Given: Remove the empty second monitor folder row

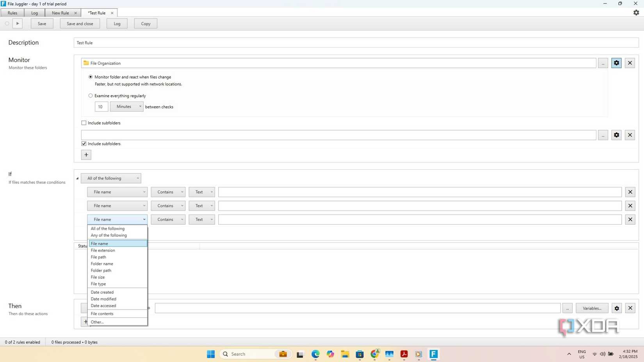Looking at the screenshot, I should point(630,135).
